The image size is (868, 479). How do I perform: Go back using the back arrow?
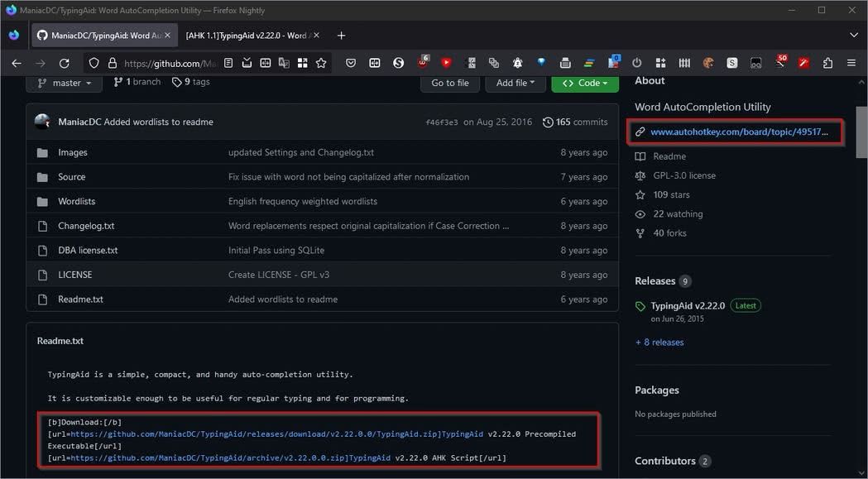click(x=17, y=63)
